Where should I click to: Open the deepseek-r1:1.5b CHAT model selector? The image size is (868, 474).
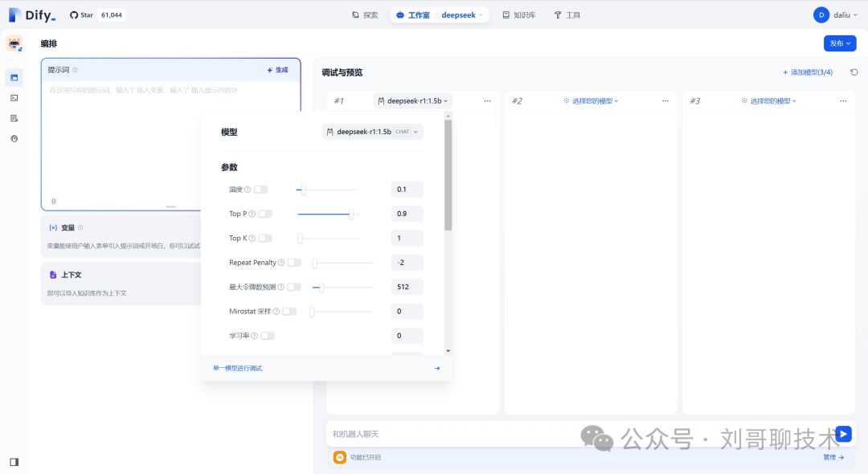373,132
